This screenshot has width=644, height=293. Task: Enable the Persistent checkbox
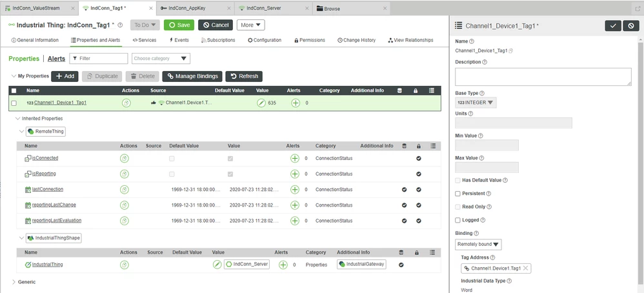(x=458, y=194)
